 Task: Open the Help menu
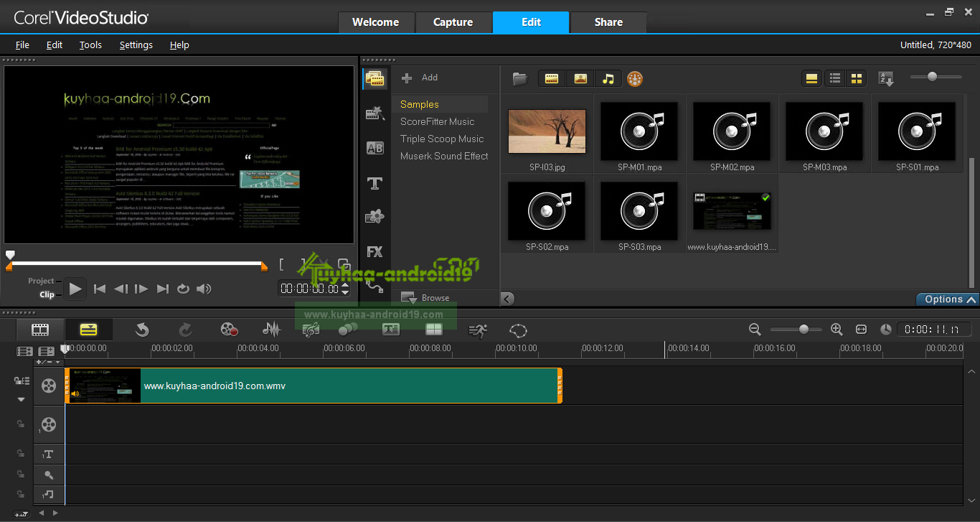coord(179,45)
